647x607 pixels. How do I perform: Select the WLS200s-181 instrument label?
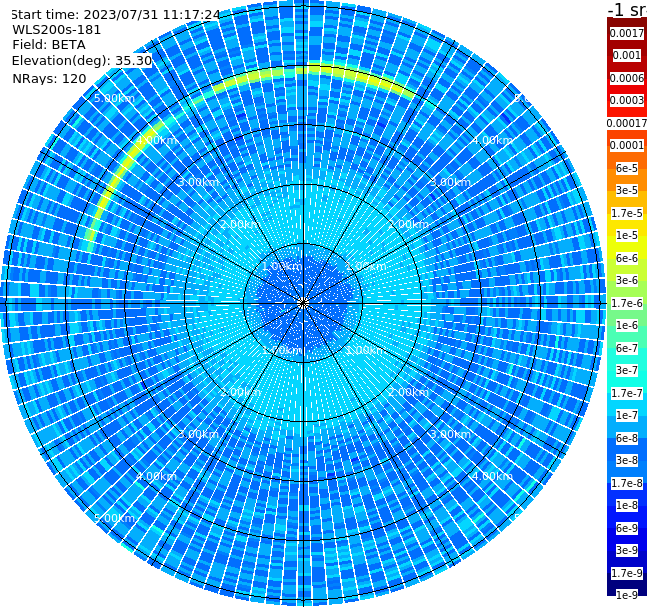(57, 30)
